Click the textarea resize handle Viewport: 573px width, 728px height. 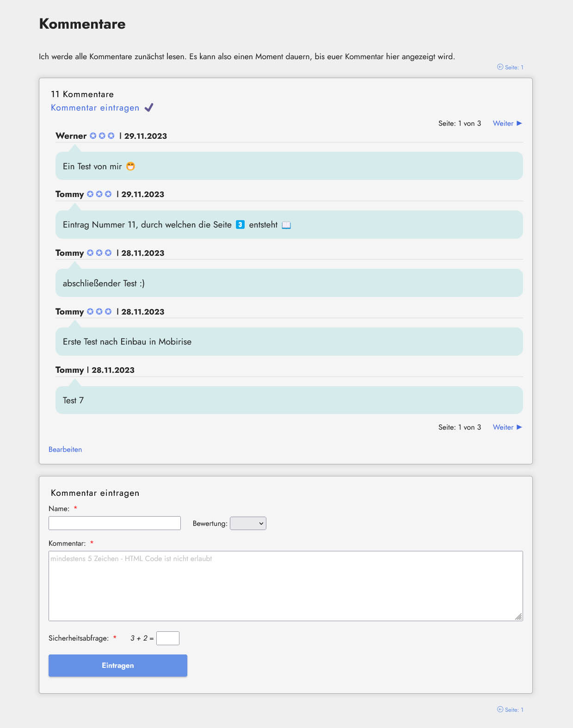519,617
